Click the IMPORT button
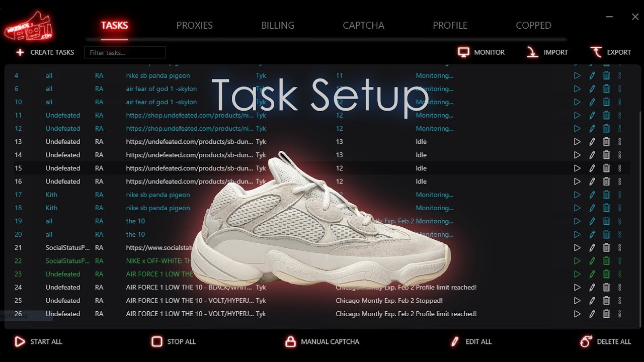The width and height of the screenshot is (644, 362). 547,52
